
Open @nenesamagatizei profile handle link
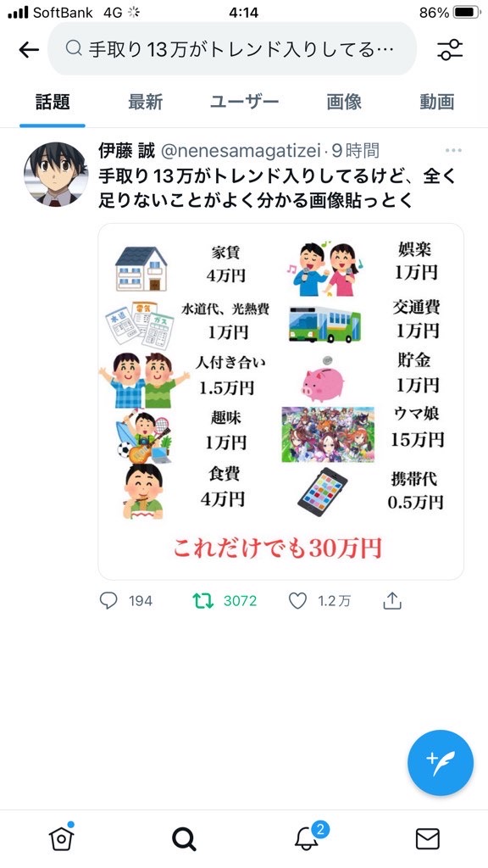tap(241, 150)
